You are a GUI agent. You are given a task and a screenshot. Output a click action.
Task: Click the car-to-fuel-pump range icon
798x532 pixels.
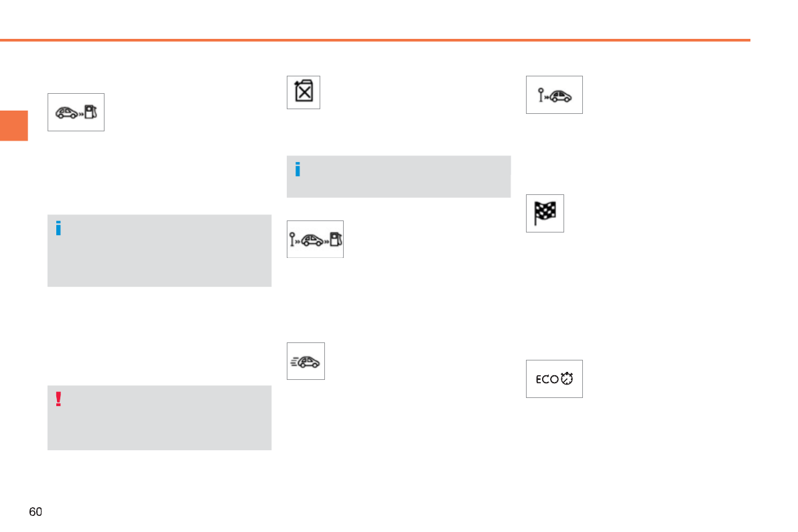click(76, 112)
